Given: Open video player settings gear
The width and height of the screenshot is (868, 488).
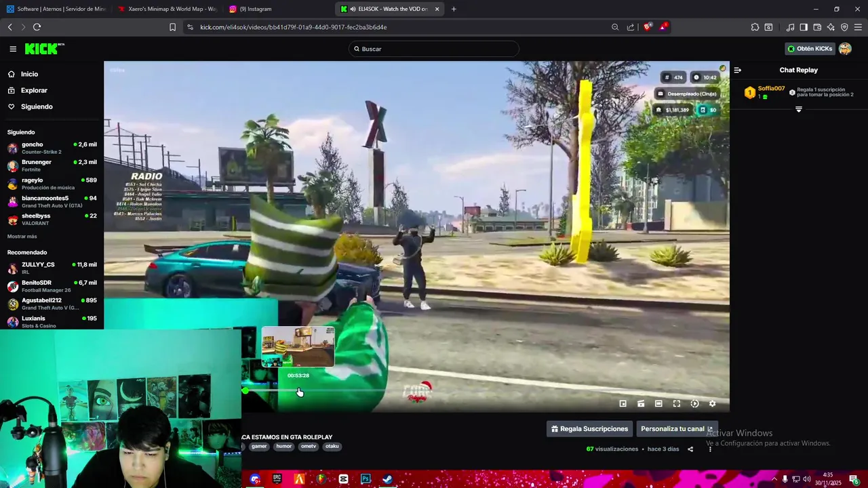Looking at the screenshot, I should (712, 404).
